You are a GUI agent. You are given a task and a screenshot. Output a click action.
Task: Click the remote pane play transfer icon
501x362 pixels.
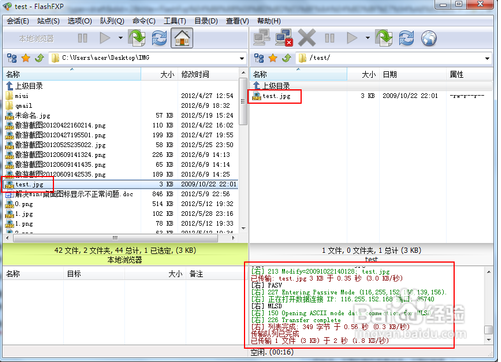[352, 38]
